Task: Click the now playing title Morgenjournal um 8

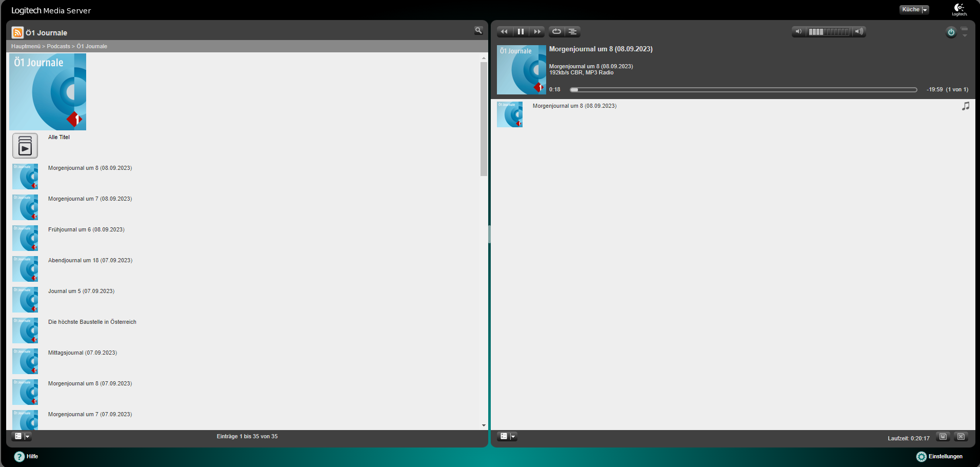Action: click(x=601, y=49)
